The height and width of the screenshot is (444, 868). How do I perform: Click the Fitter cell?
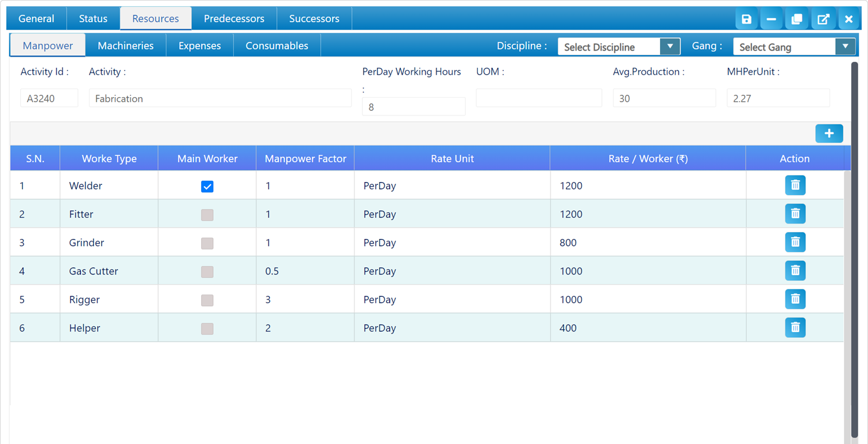point(109,214)
